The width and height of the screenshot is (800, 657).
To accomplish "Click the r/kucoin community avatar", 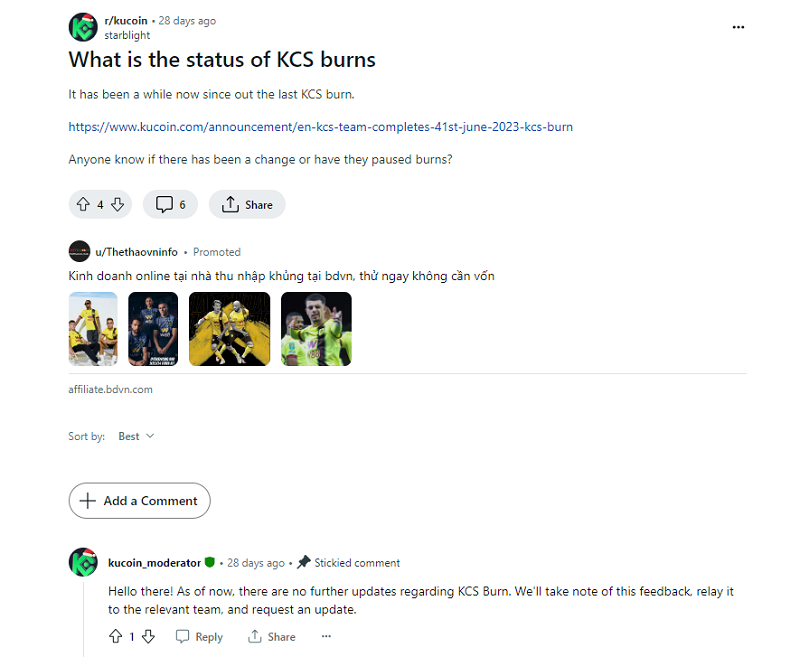I will coord(83,27).
